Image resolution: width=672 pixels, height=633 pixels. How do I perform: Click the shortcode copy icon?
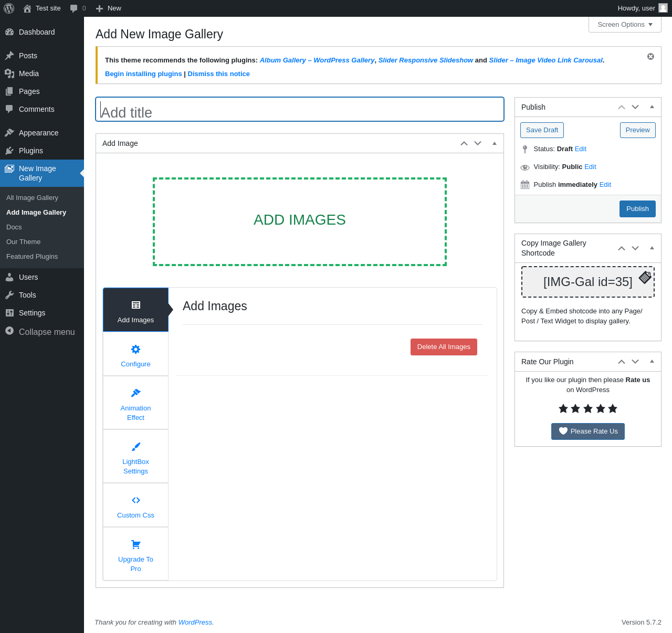[645, 277]
